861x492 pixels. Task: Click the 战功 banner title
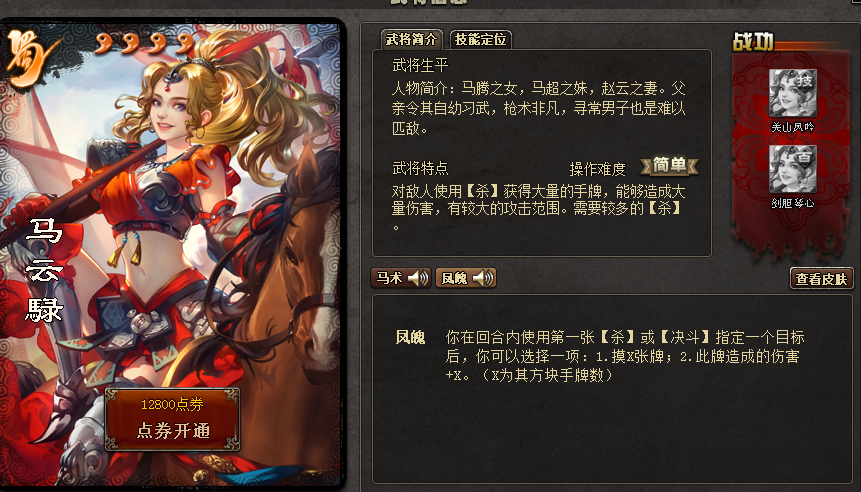[x=753, y=42]
